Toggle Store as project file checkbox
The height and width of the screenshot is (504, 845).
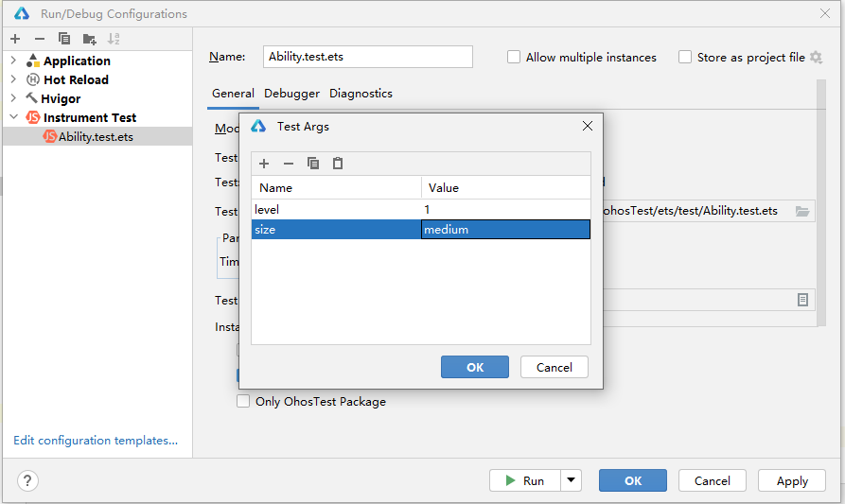[x=685, y=58]
